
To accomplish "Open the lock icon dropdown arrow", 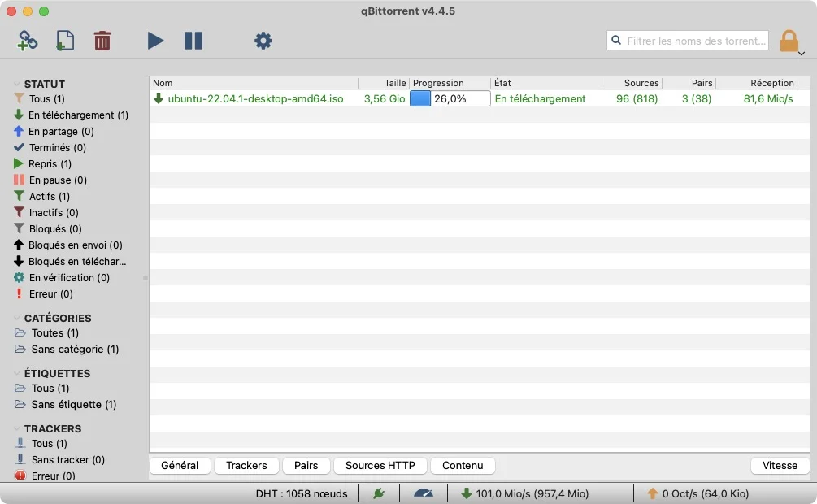I will pos(802,53).
